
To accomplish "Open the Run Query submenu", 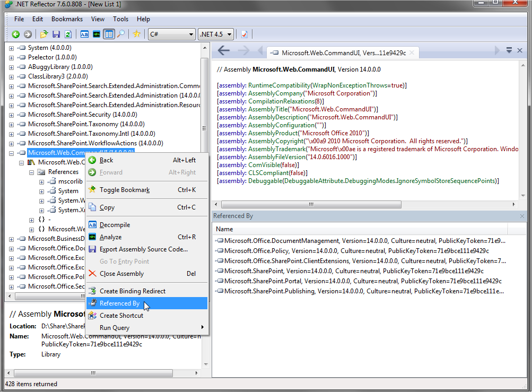I will [x=147, y=328].
